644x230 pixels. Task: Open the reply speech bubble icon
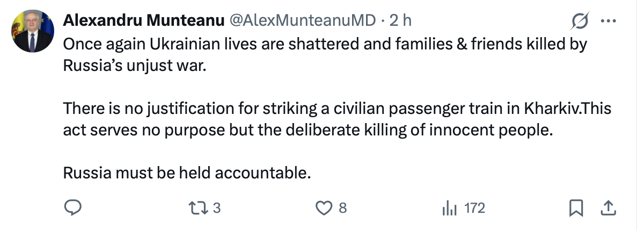pyautogui.click(x=72, y=208)
